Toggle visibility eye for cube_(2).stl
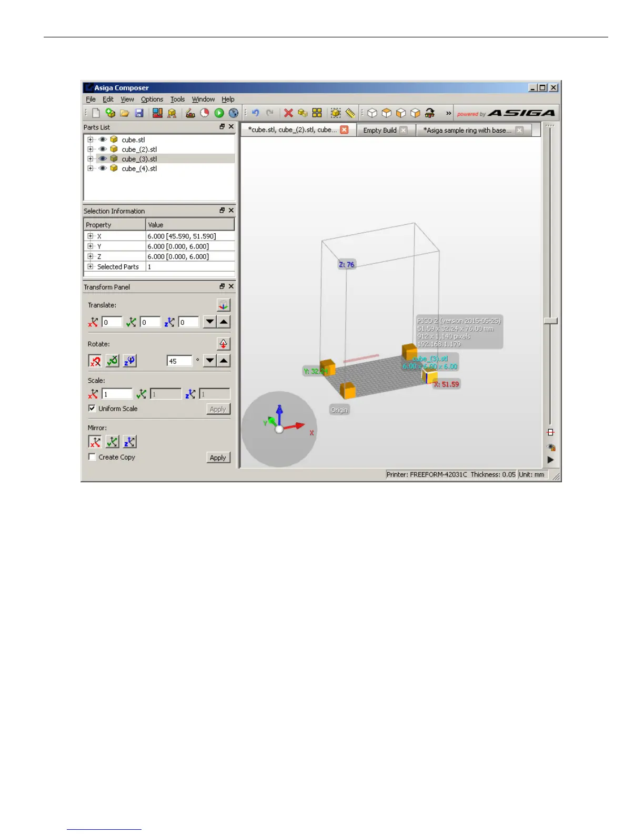Screen dimensions: 644x834 (x=103, y=149)
